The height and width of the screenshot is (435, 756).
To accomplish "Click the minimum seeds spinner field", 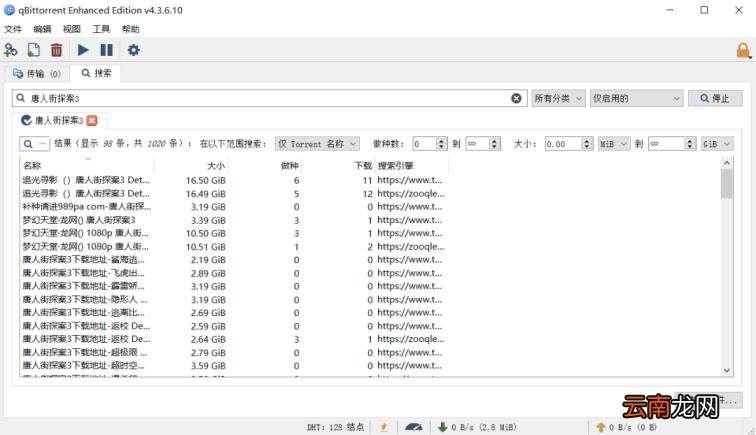I will click(x=430, y=144).
